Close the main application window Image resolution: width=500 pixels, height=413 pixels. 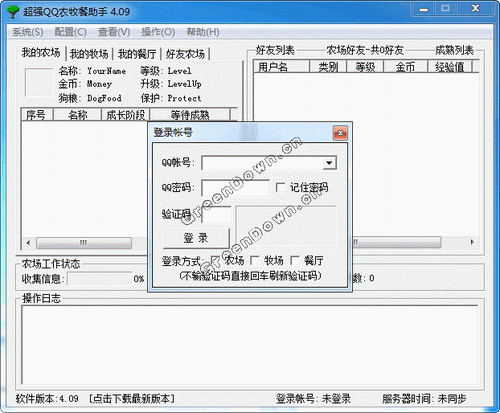click(475, 9)
